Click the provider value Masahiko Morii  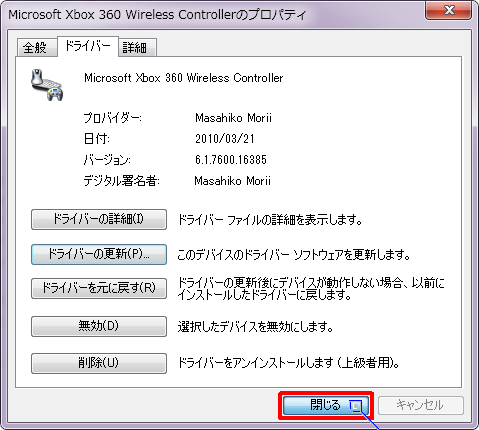click(233, 118)
